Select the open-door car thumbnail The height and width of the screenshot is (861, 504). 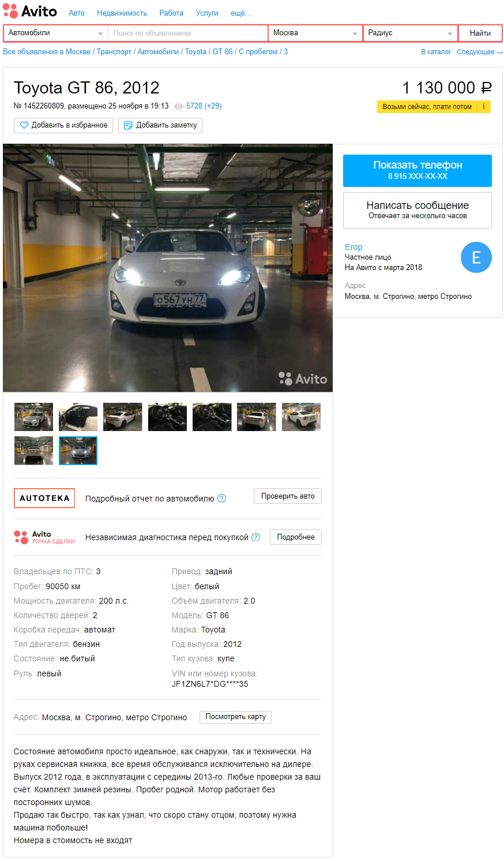coord(78,417)
